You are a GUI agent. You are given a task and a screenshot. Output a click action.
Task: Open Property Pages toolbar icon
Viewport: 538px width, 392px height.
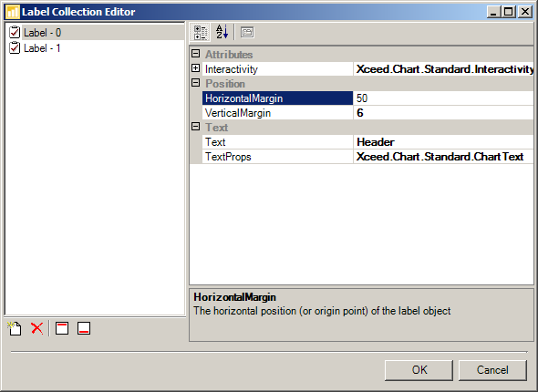[247, 33]
